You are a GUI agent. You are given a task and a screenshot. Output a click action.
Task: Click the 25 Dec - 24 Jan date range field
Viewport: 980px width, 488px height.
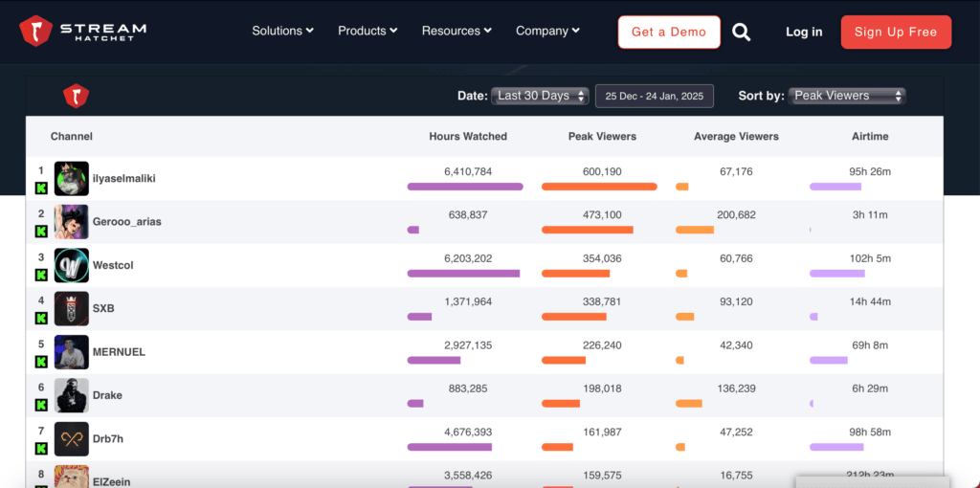coord(655,97)
